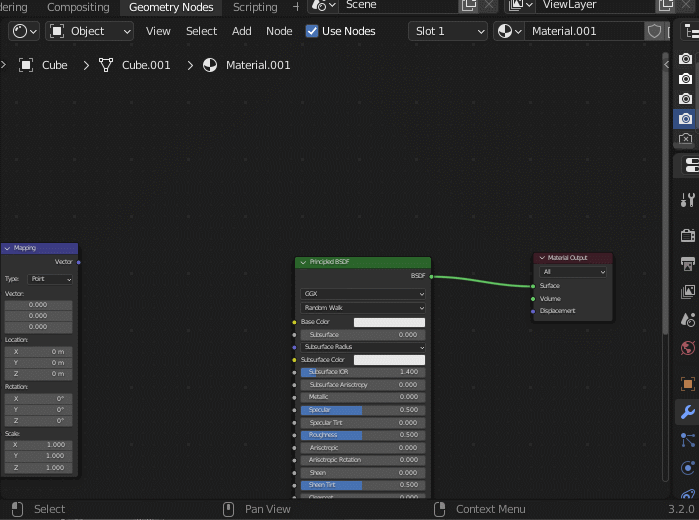Open the World properties tab
The width and height of the screenshot is (699, 520).
tap(687, 348)
